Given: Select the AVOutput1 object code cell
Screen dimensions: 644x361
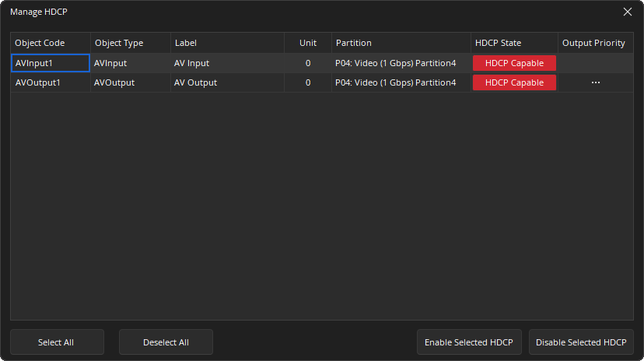Looking at the screenshot, I should 50,82.
